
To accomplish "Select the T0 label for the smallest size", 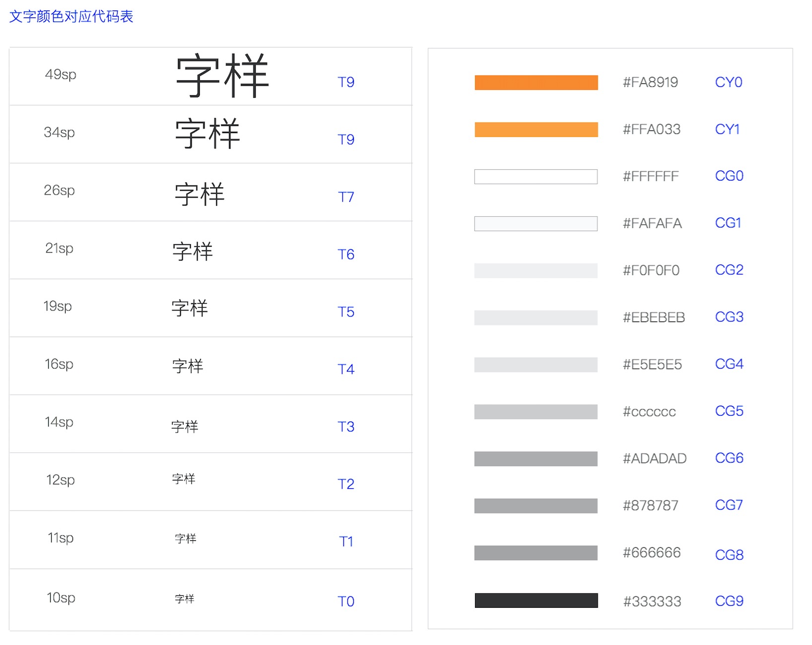I will pyautogui.click(x=346, y=601).
